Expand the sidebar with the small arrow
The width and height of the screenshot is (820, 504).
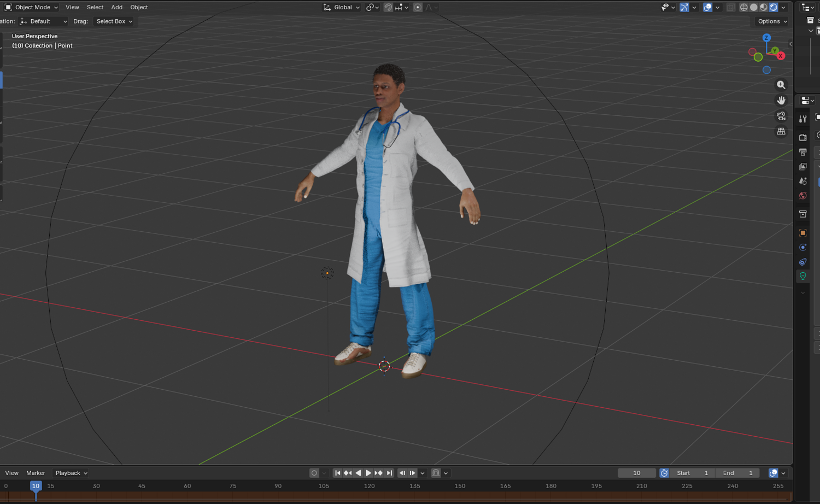tap(790, 44)
